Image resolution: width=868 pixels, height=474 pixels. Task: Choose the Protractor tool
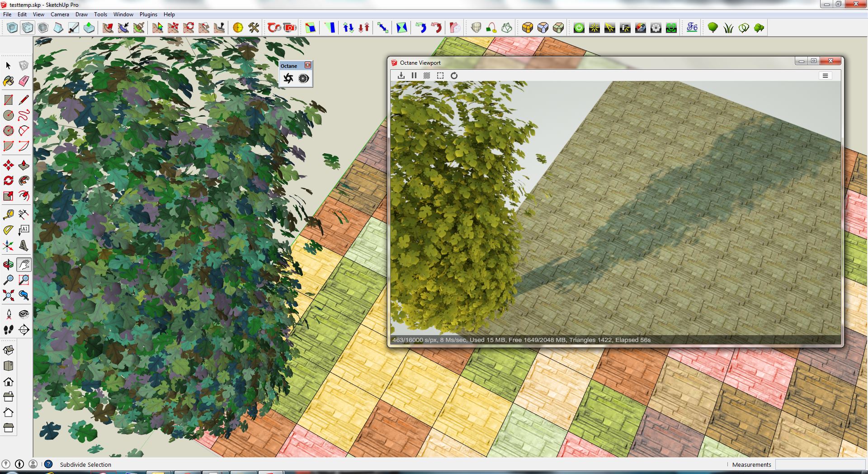(x=8, y=230)
